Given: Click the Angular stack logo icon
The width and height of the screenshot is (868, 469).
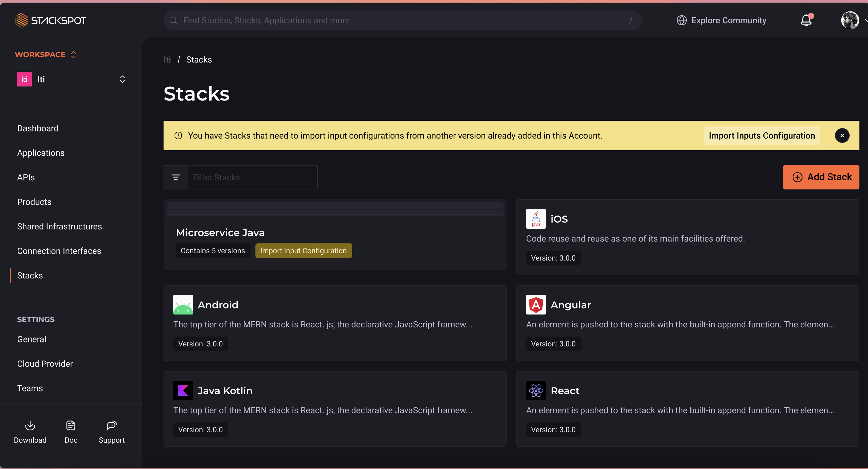Looking at the screenshot, I should (536, 305).
